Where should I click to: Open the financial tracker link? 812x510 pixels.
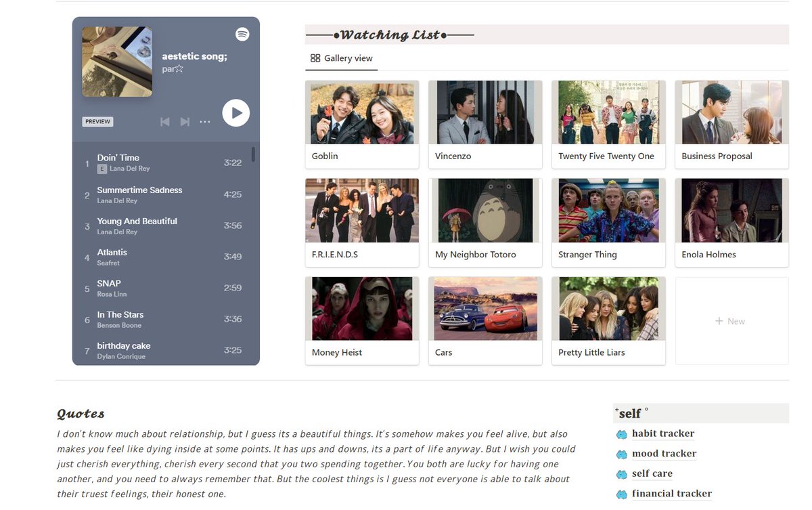(672, 494)
